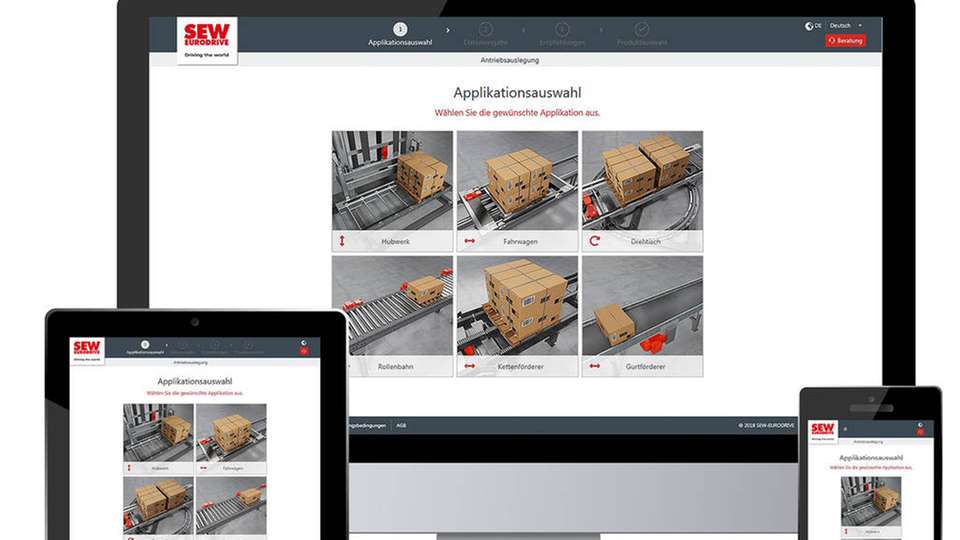Select the Applikationsauswahl step on the monitor
Image resolution: width=960 pixels, height=540 pixels.
(400, 34)
